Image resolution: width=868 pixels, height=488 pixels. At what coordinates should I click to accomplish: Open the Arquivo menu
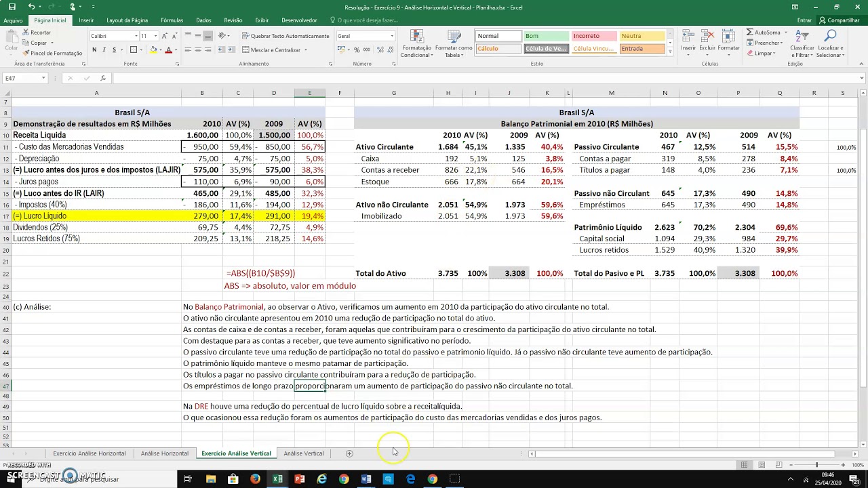13,20
